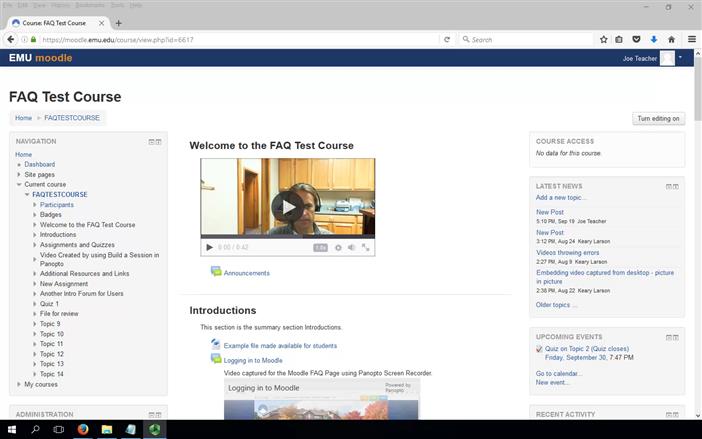Click the Firefox icon in the taskbar
702x439 pixels.
click(x=82, y=429)
